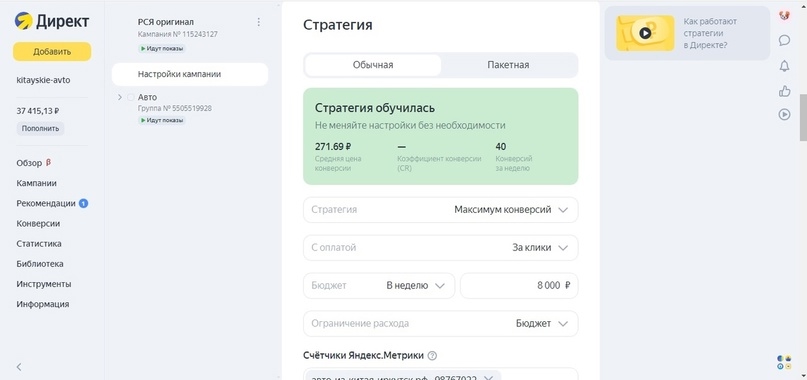Play the strategies video thumbnail

(x=645, y=33)
